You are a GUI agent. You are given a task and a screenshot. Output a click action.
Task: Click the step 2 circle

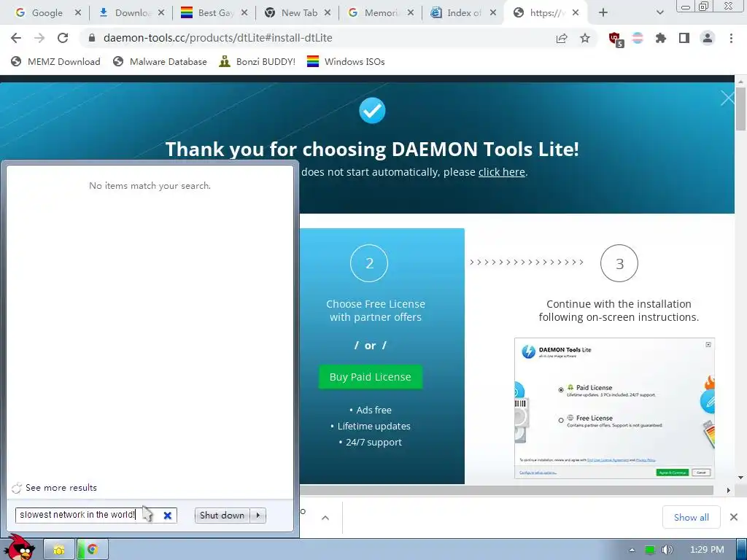[369, 263]
